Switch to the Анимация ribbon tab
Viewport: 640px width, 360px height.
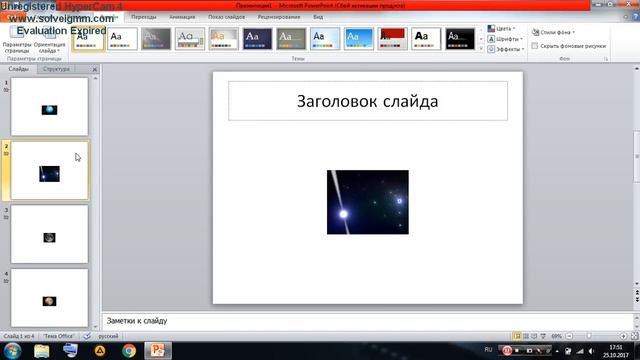coord(182,17)
